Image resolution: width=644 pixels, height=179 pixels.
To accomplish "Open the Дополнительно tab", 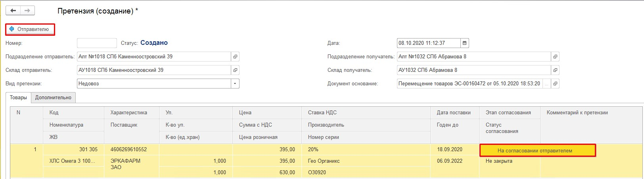I will [53, 98].
